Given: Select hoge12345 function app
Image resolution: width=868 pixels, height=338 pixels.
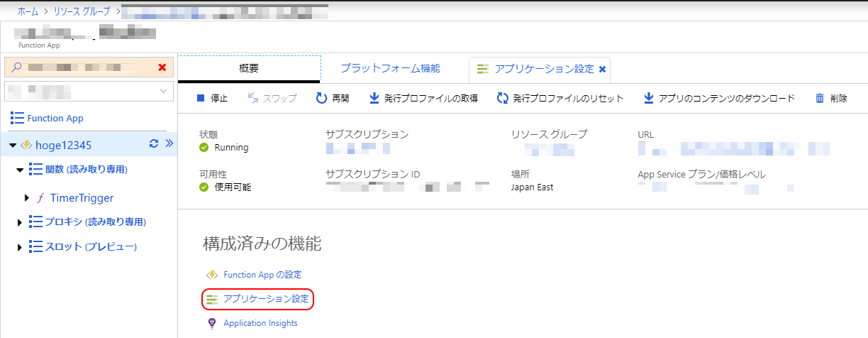Looking at the screenshot, I should tap(63, 145).
